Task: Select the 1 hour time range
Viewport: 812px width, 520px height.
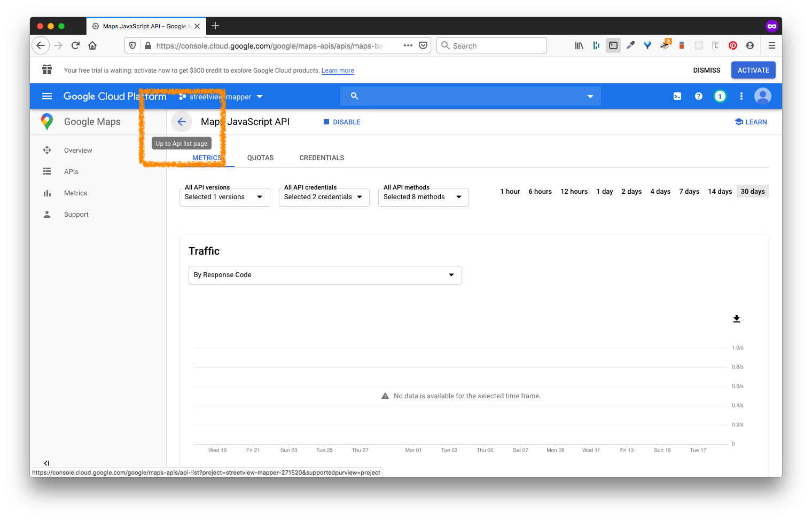Action: [510, 192]
